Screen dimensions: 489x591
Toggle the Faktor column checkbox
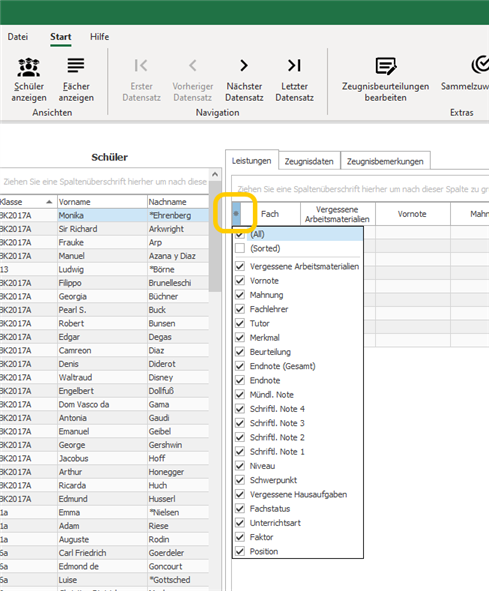(240, 537)
